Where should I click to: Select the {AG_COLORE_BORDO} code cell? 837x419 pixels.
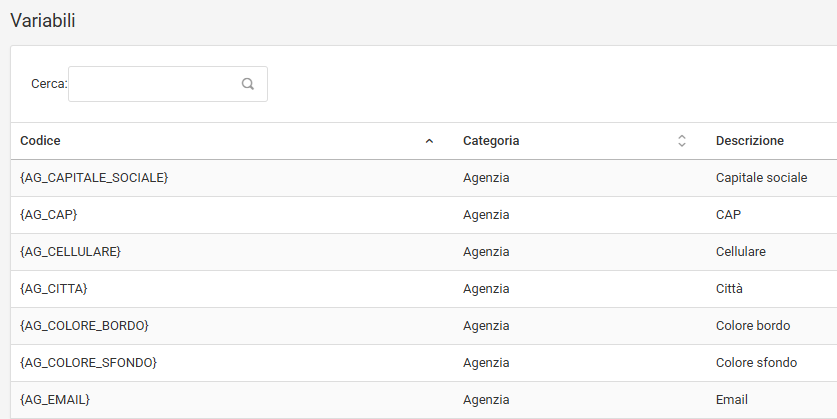(x=84, y=326)
